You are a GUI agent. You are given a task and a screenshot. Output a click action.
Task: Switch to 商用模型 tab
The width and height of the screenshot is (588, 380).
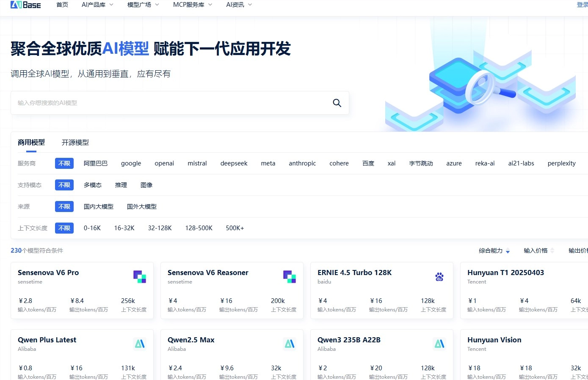tap(31, 143)
